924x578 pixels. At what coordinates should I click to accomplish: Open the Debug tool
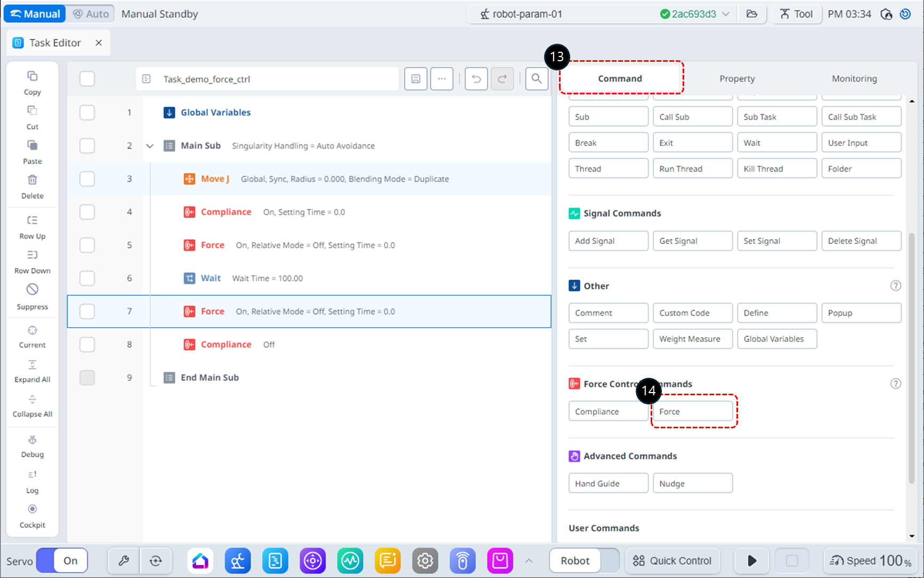(32, 441)
